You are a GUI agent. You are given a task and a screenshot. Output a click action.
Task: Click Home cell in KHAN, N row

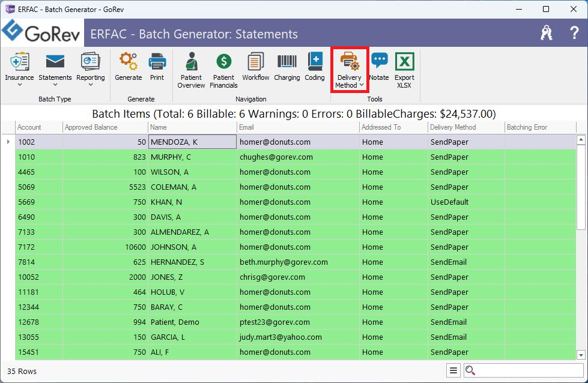tap(393, 202)
